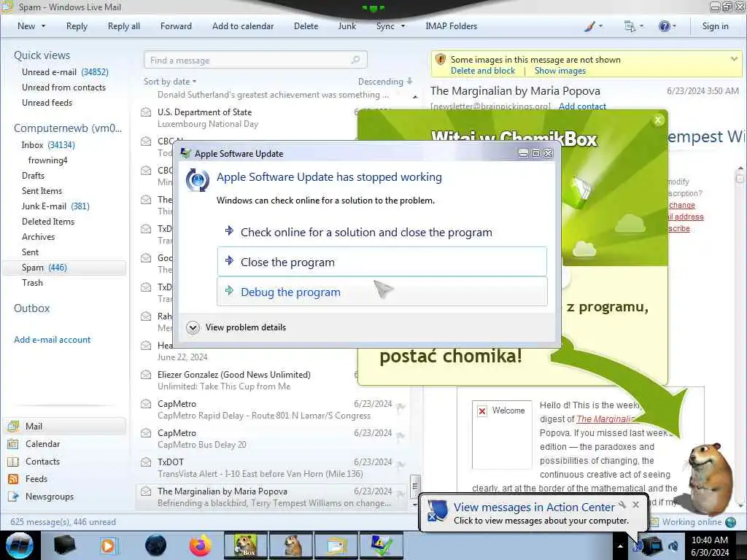Open Sent Items folder
Viewport: 747px width, 560px height.
pyautogui.click(x=42, y=190)
